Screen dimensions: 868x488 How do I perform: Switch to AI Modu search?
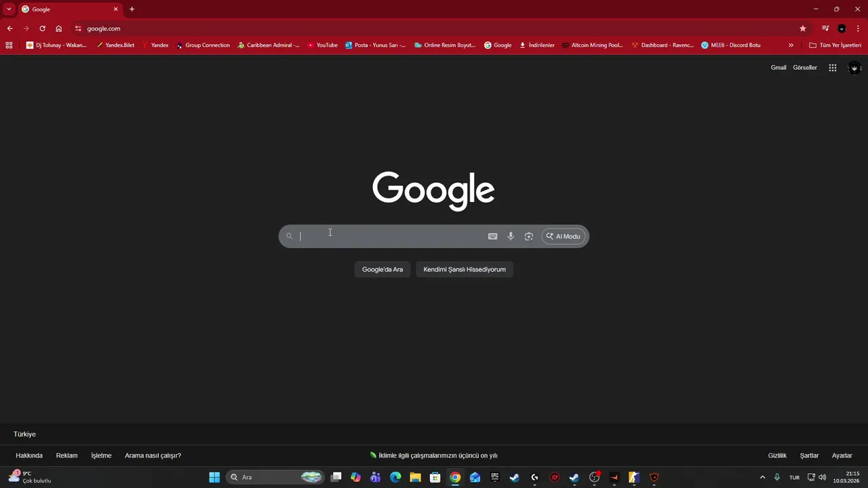tap(564, 237)
